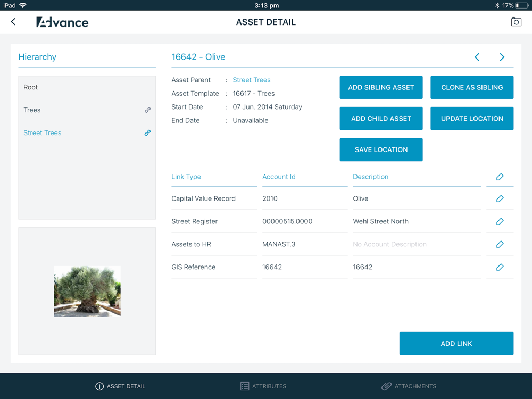The height and width of the screenshot is (399, 532).
Task: Select the Street Register cell
Action: (x=194, y=221)
